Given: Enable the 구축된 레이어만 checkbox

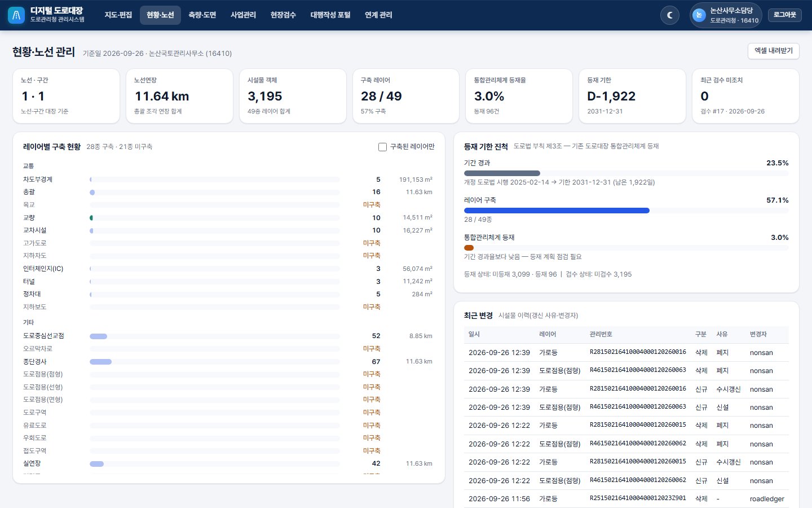Looking at the screenshot, I should (x=382, y=147).
